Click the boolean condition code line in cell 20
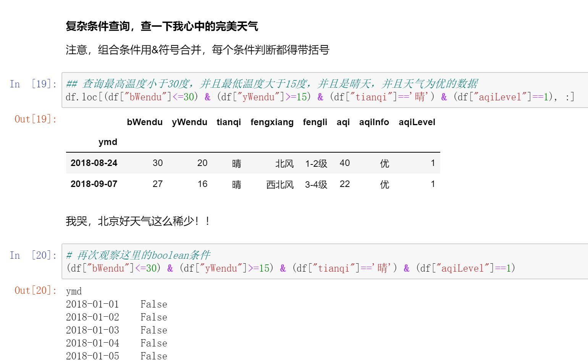 coord(291,268)
